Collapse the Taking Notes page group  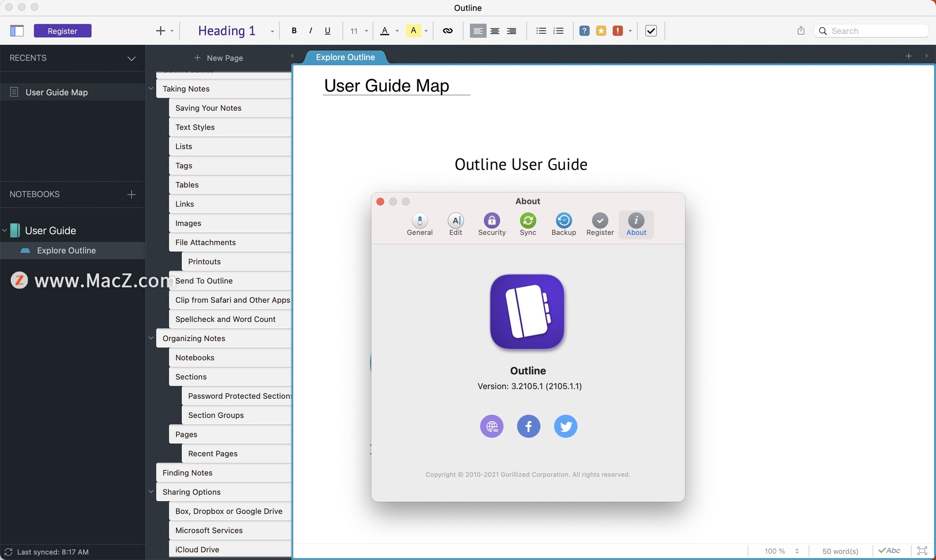pyautogui.click(x=151, y=89)
